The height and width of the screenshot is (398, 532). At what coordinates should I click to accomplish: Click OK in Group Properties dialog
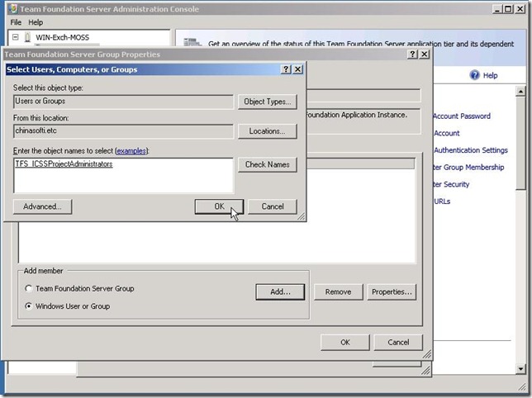tap(345, 343)
